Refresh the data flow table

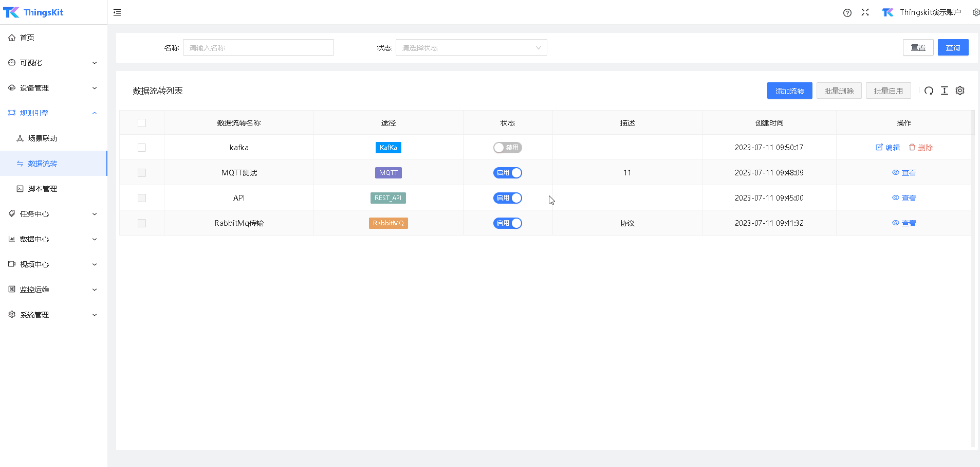[929, 91]
